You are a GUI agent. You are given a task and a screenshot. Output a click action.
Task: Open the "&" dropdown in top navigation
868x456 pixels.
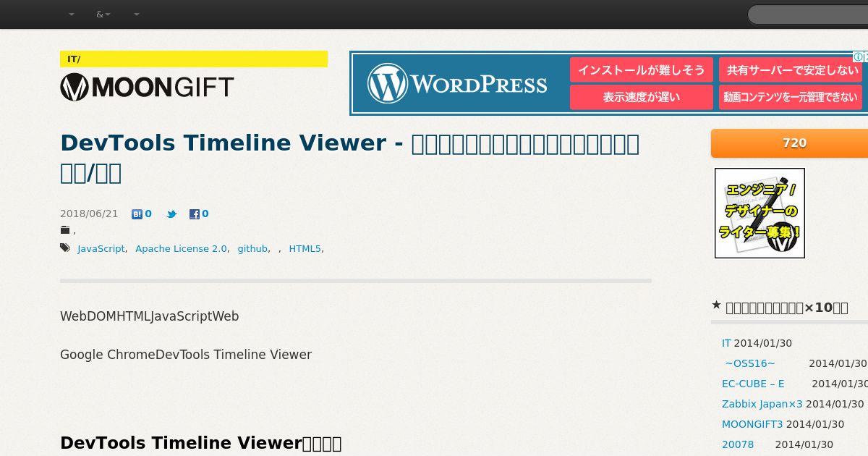pyautogui.click(x=103, y=14)
